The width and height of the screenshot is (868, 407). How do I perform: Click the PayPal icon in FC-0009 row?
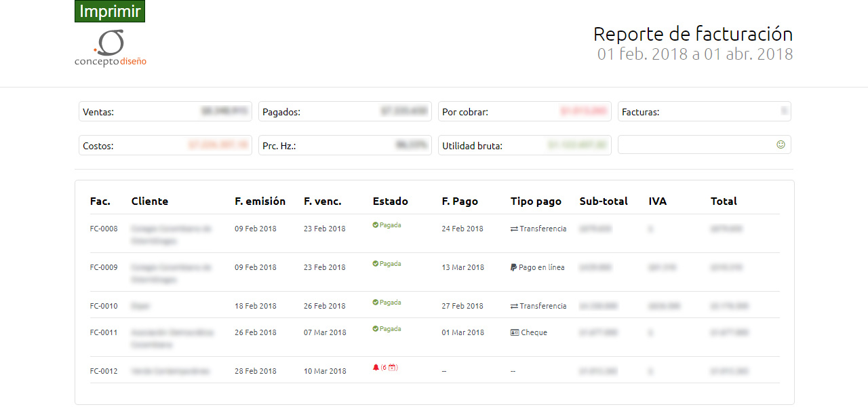tap(513, 268)
